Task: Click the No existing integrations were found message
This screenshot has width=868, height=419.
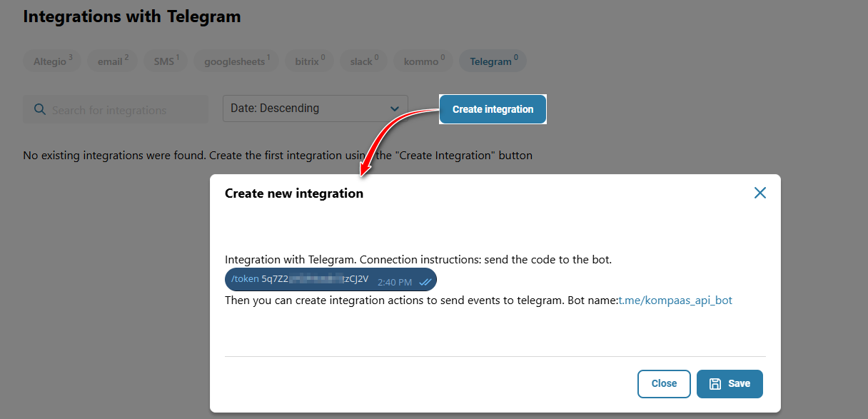Action: (278, 155)
